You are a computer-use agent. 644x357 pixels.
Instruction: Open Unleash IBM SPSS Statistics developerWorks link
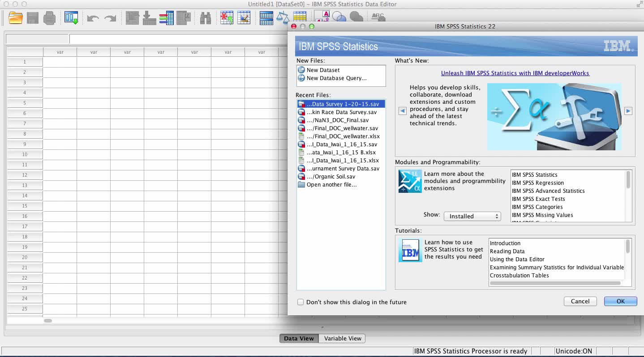point(515,73)
